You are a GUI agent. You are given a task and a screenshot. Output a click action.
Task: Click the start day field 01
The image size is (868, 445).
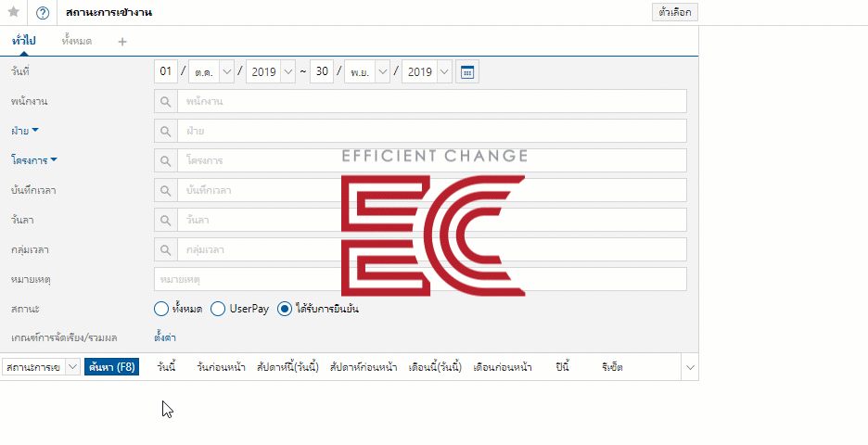click(165, 71)
